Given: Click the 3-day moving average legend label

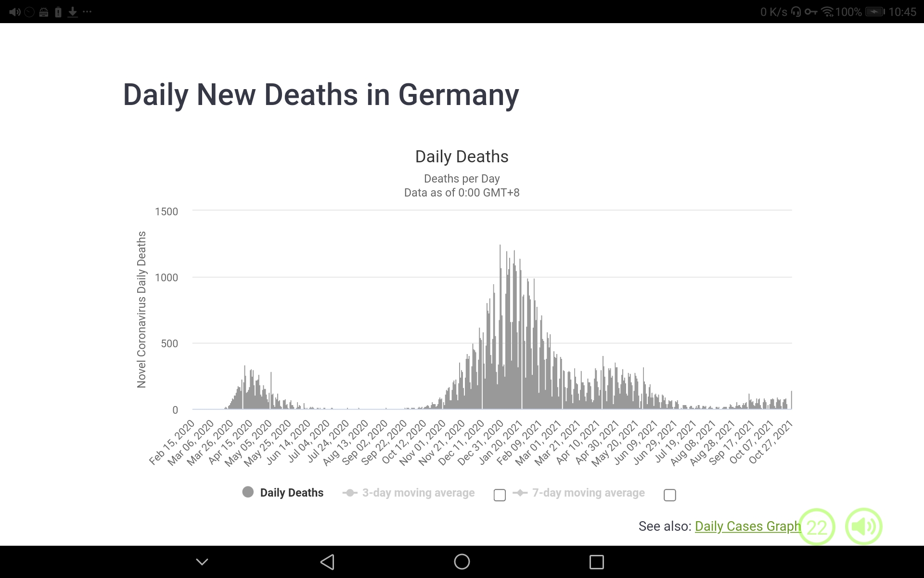Looking at the screenshot, I should (418, 493).
